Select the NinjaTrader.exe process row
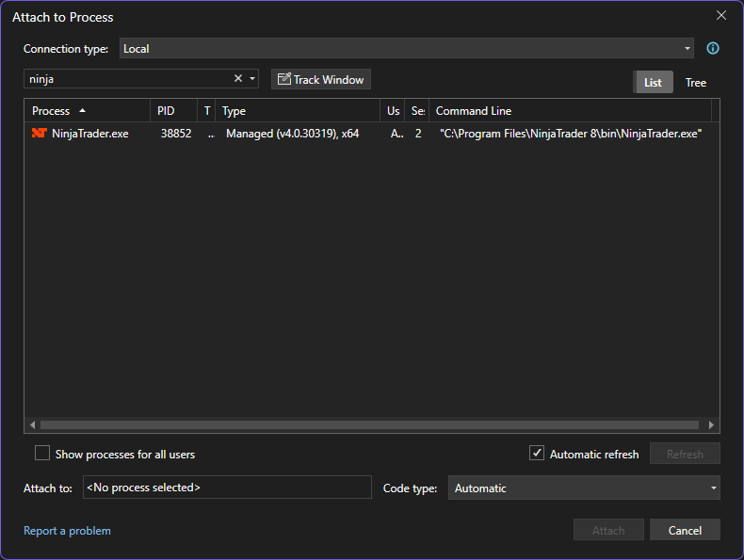 (x=372, y=134)
